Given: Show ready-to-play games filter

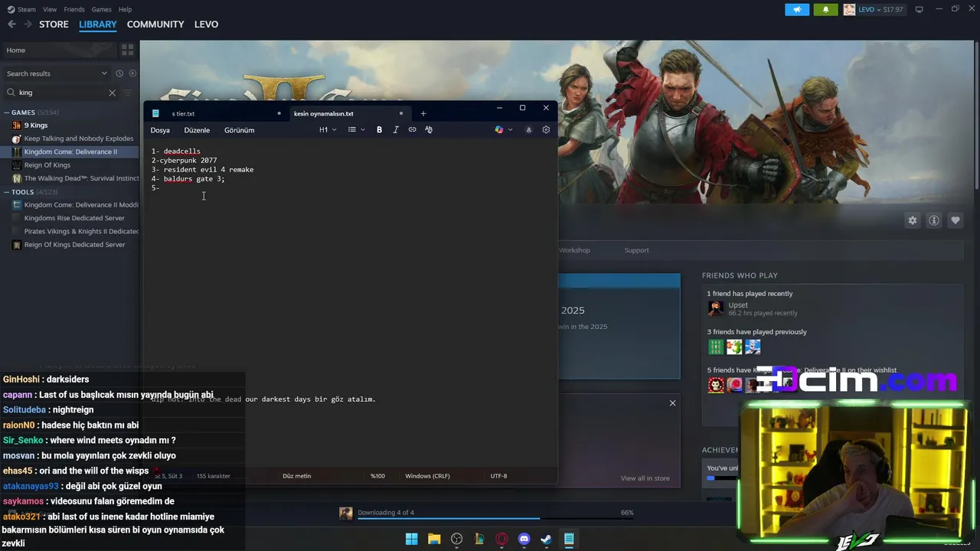Looking at the screenshot, I should click(x=132, y=73).
